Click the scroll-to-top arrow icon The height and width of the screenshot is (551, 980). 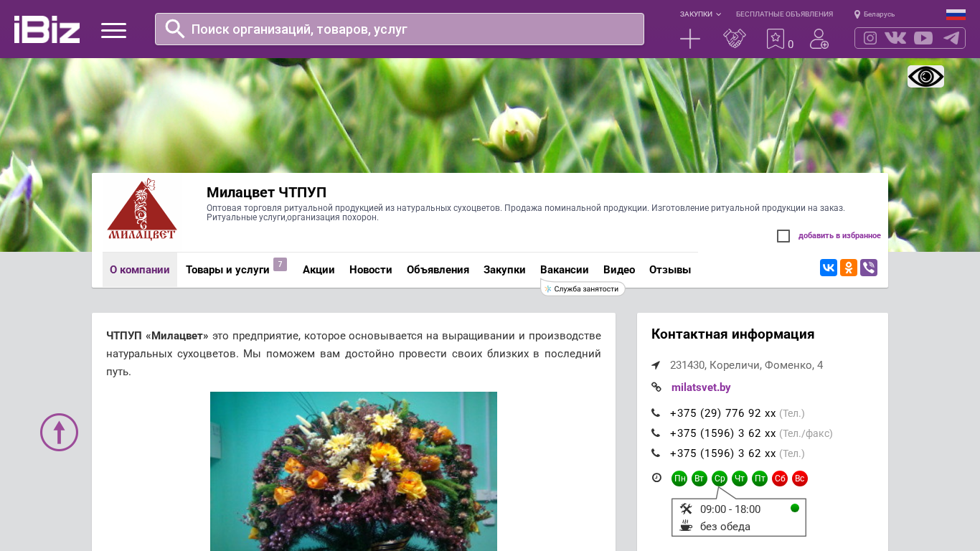59,432
